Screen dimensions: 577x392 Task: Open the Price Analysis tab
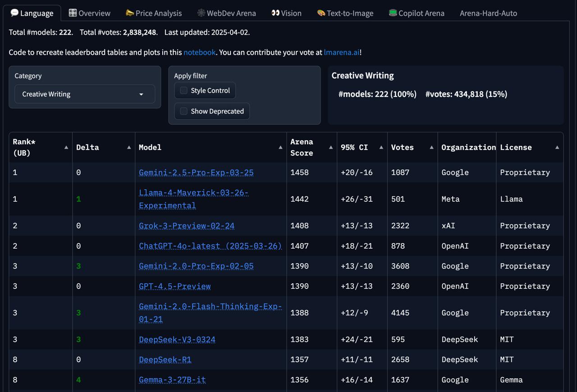point(154,13)
